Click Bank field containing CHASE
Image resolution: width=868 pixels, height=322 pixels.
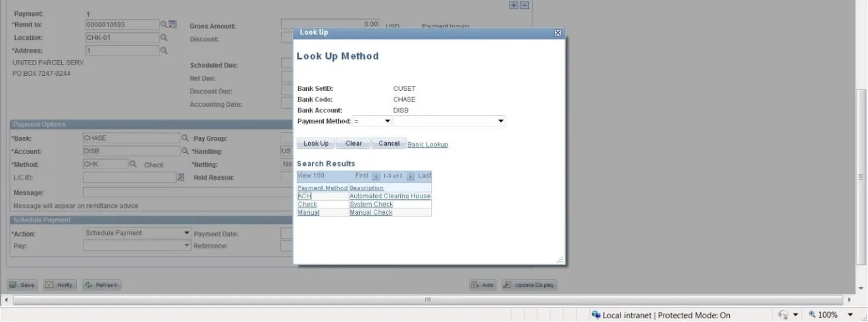[x=131, y=138]
